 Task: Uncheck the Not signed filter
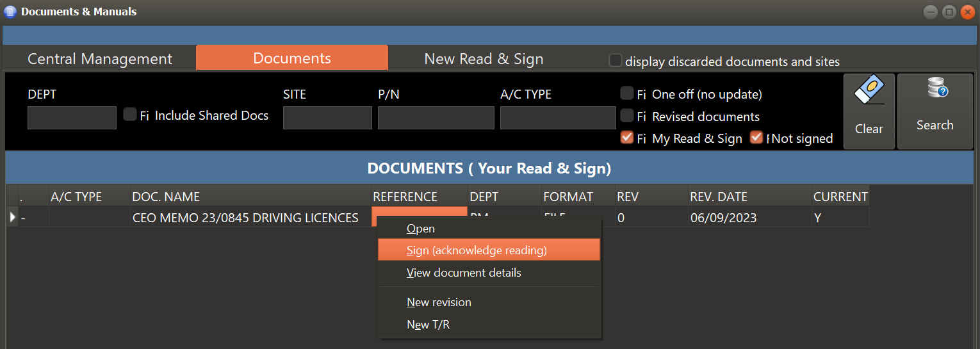[x=756, y=138]
